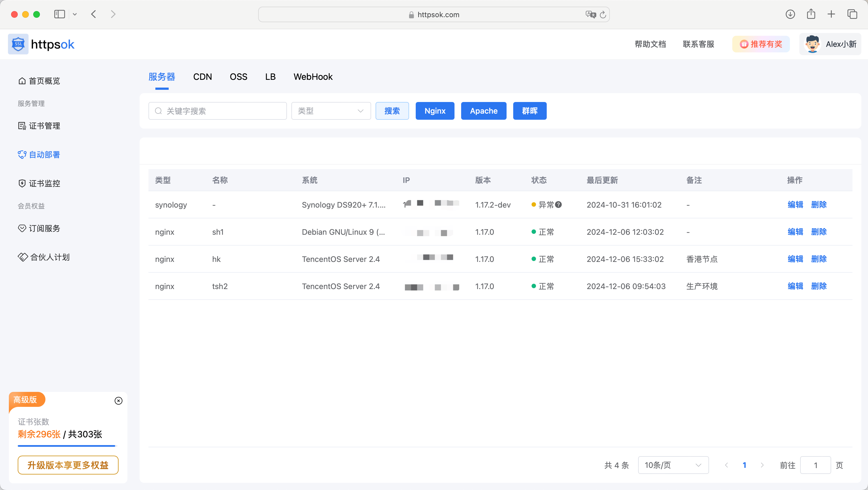This screenshot has height=490, width=868.
Task: Click the certificate usage progress bar
Action: tap(66, 446)
